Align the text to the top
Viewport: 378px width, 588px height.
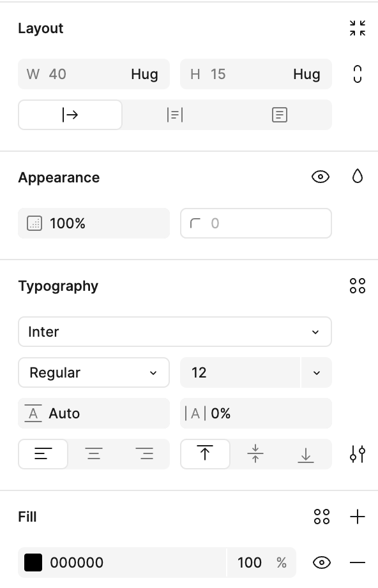point(205,453)
